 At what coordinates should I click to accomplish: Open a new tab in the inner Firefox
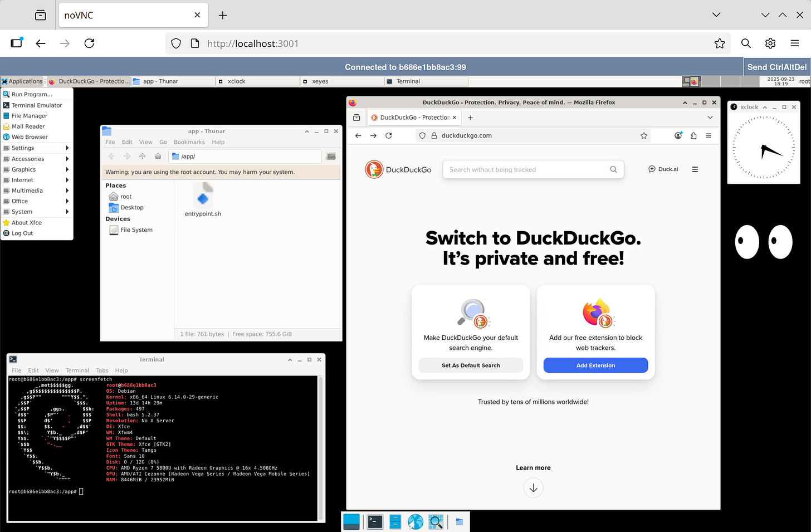tap(470, 118)
